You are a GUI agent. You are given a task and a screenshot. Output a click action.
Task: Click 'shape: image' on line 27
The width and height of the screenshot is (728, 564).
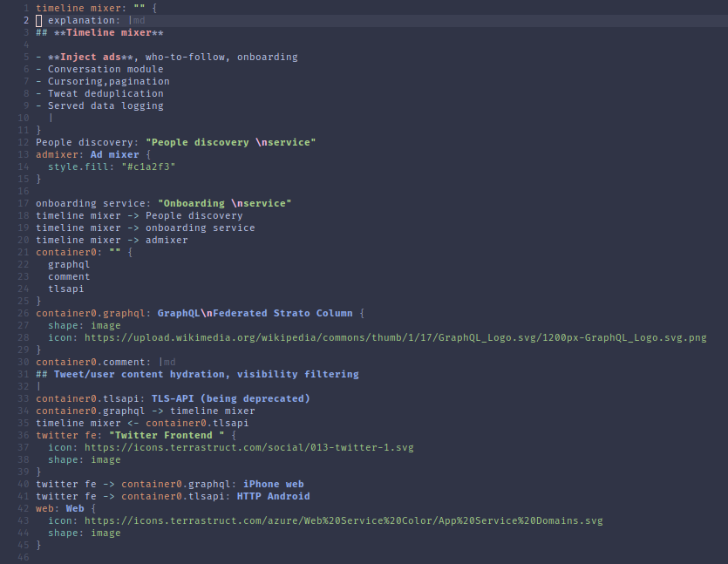pyautogui.click(x=85, y=325)
